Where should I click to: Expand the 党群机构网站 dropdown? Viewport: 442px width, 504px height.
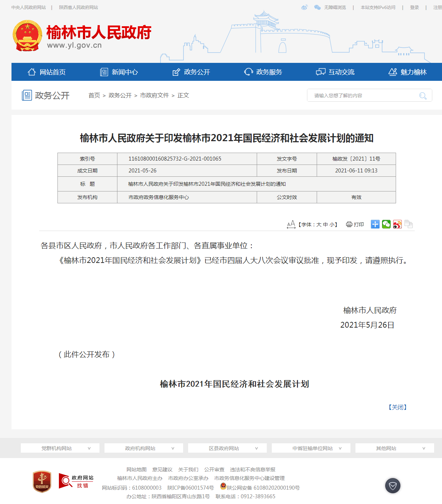(60, 448)
